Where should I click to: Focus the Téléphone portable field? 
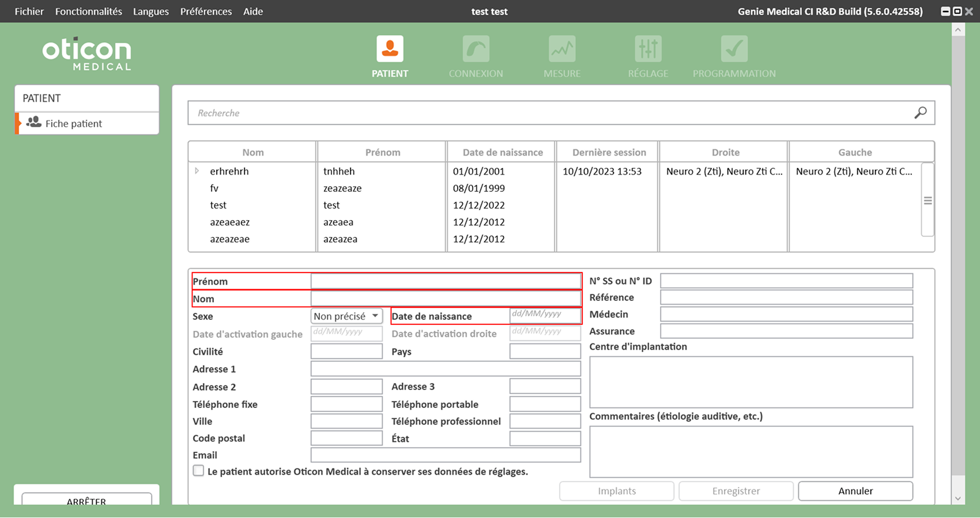pos(545,404)
